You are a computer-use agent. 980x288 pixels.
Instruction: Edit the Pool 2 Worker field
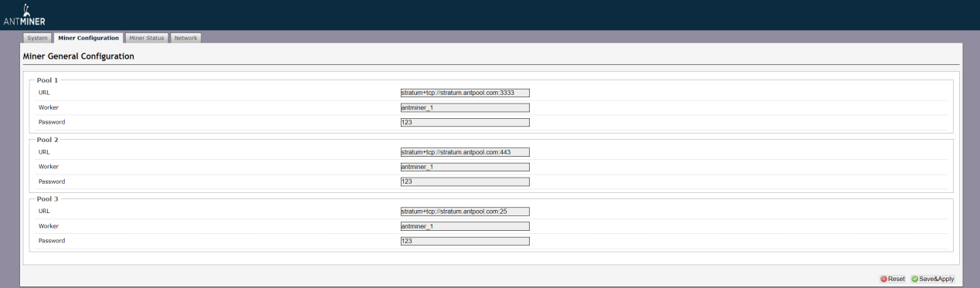(x=465, y=167)
